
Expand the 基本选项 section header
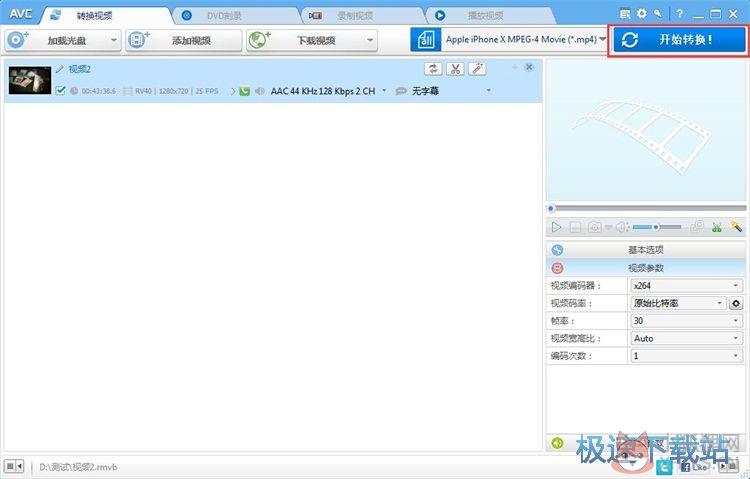(646, 250)
